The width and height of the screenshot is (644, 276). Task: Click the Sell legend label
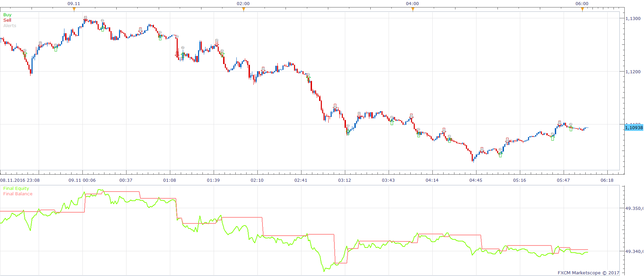[7, 20]
